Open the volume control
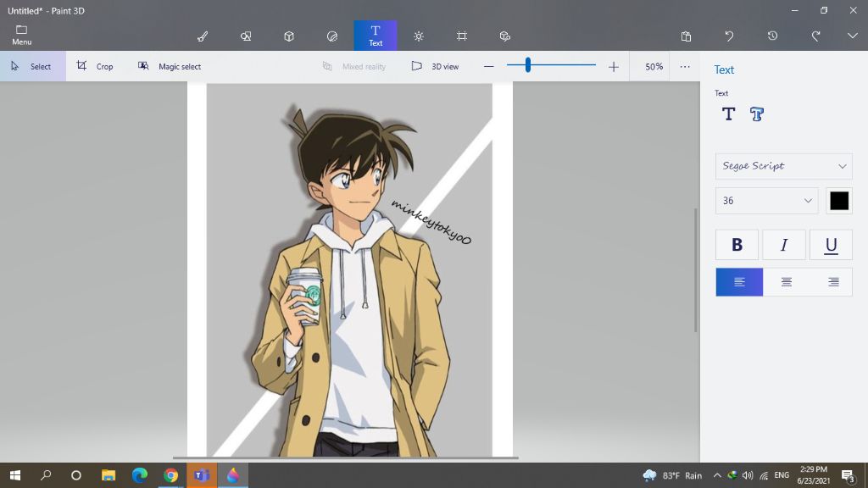The height and width of the screenshot is (488, 868). click(748, 475)
